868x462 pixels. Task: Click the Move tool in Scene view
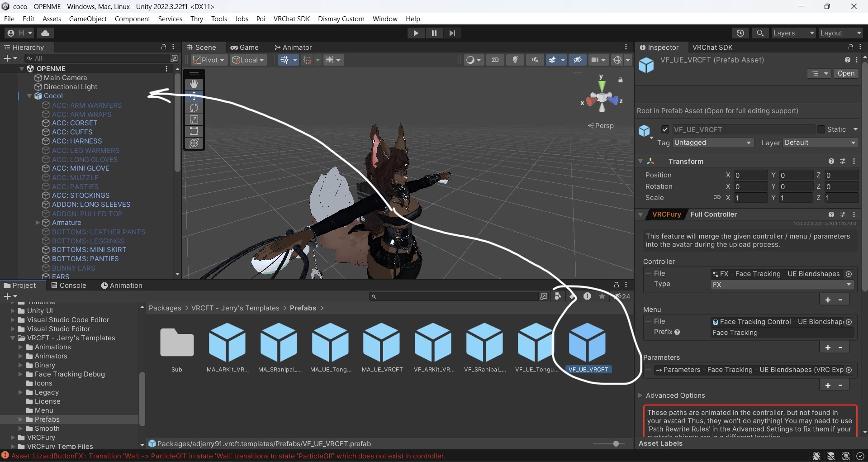tap(194, 96)
